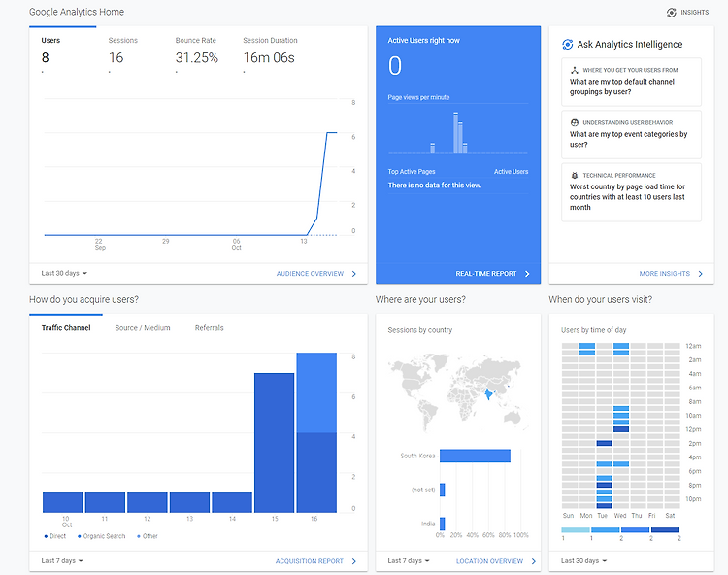The height and width of the screenshot is (575, 728).
Task: Click the chevron next to More Insights
Action: [700, 274]
